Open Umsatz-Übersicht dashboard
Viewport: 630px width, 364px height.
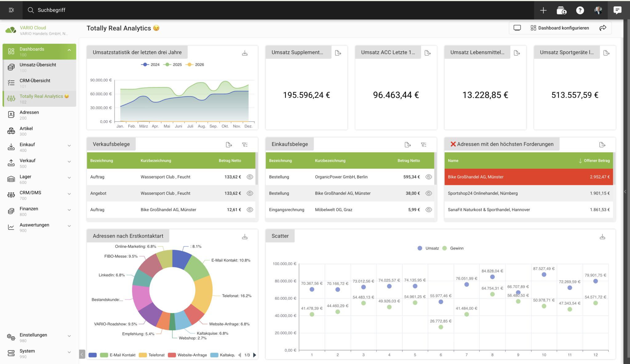pyautogui.click(x=39, y=67)
